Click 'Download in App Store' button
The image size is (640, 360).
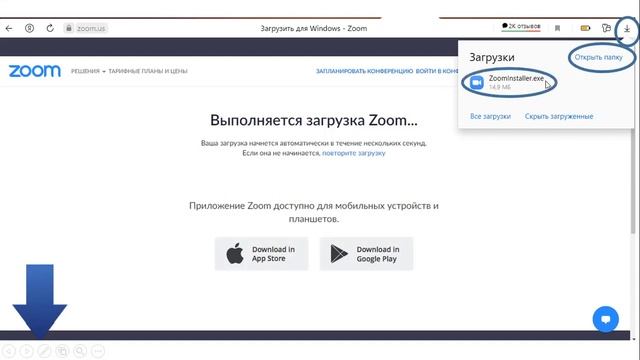[261, 254]
